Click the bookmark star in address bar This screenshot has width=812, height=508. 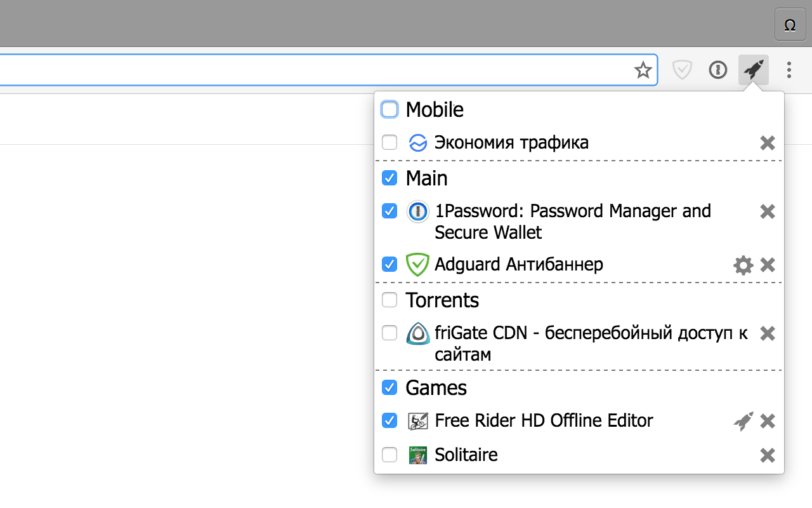(x=643, y=70)
